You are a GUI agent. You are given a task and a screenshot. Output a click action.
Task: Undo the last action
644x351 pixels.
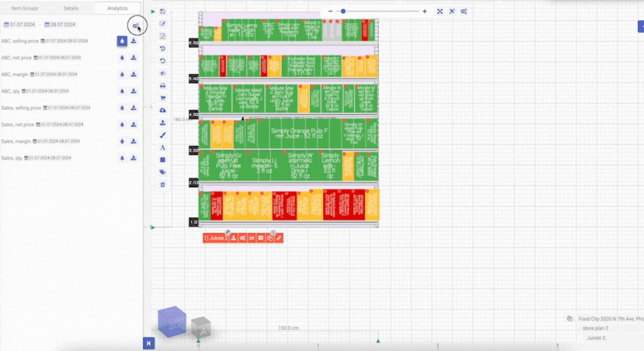pyautogui.click(x=163, y=61)
